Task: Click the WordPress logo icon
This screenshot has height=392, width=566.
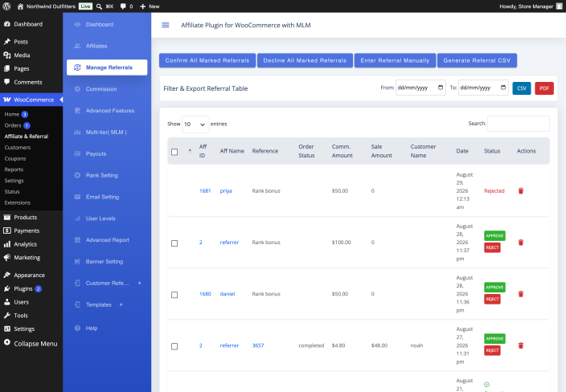Action: [x=6, y=6]
